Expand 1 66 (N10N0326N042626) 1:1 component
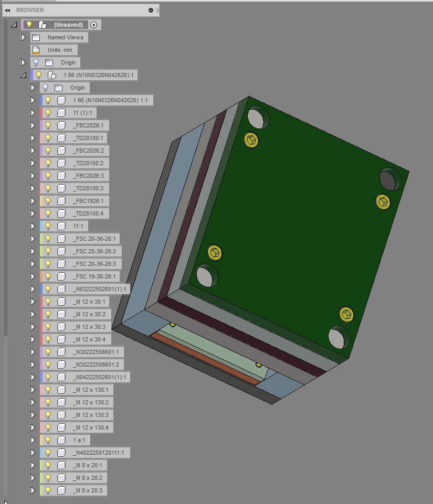Viewport: 433px width, 504px height. pos(33,100)
